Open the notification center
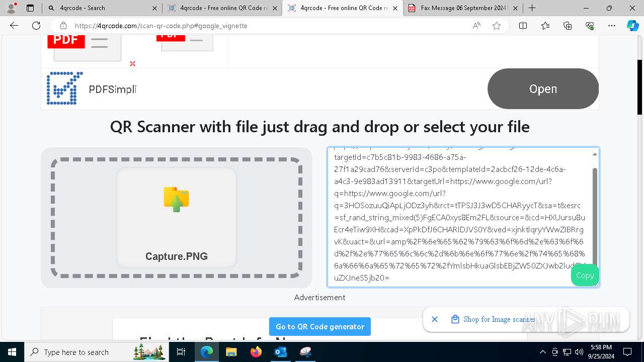 tap(627, 352)
